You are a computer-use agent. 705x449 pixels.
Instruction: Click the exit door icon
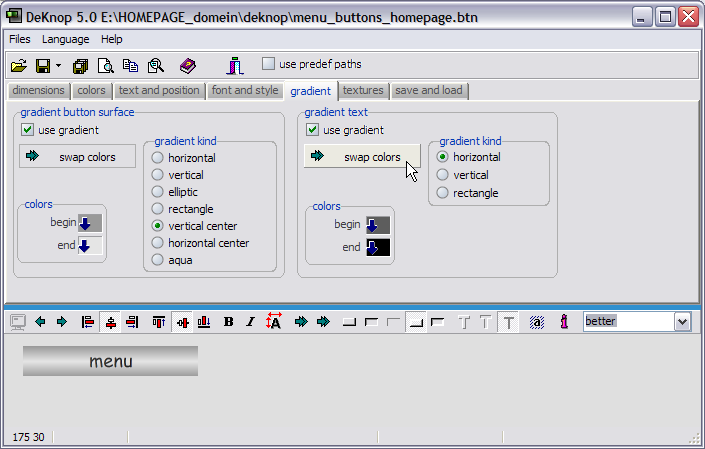234,65
